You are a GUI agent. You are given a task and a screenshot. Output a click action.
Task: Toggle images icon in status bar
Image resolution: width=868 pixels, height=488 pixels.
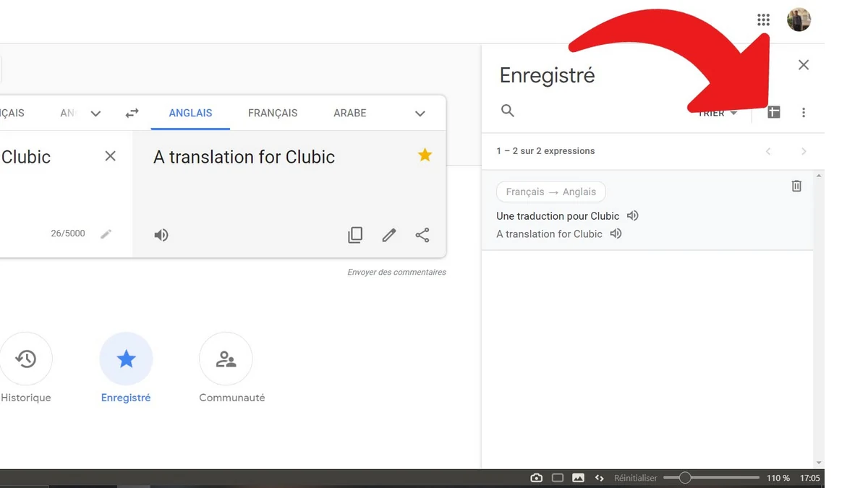(x=578, y=478)
